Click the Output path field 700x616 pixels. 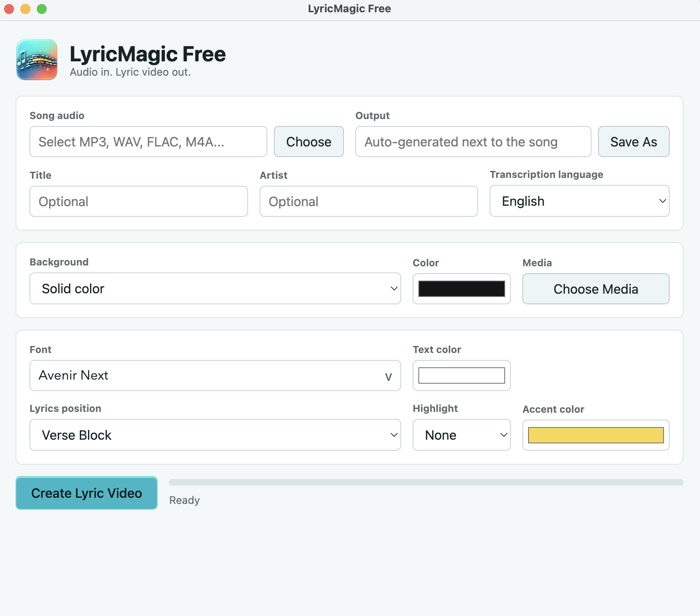tap(473, 142)
